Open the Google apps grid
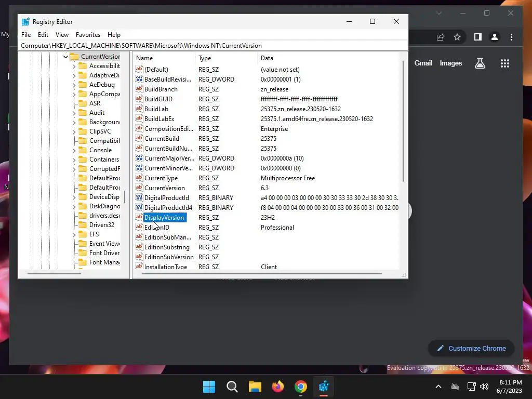This screenshot has width=532, height=399. (x=505, y=63)
